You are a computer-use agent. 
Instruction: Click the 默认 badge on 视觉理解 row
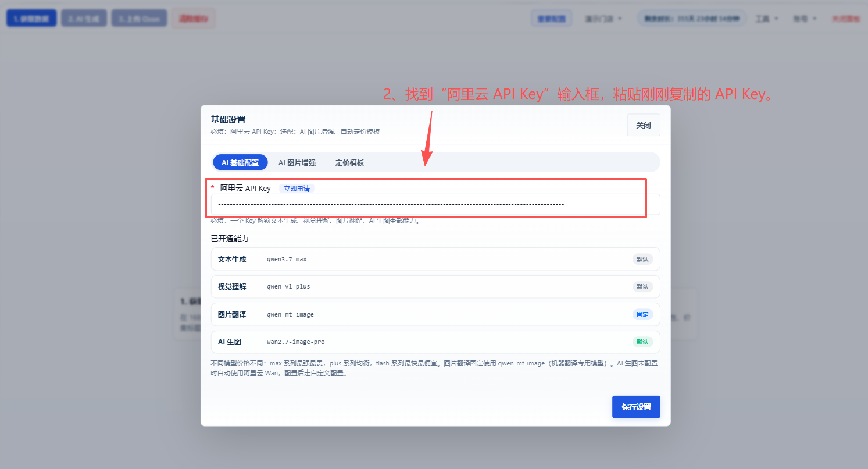(642, 286)
